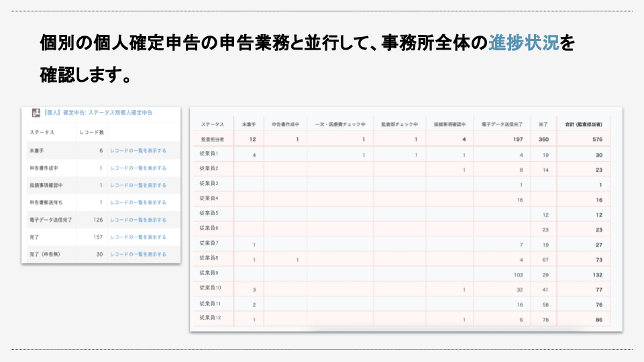This screenshot has width=644, height=362.
Task: Open レコードの一覧を表示する link in 電子データ送信完了 row
Action: pos(138,220)
